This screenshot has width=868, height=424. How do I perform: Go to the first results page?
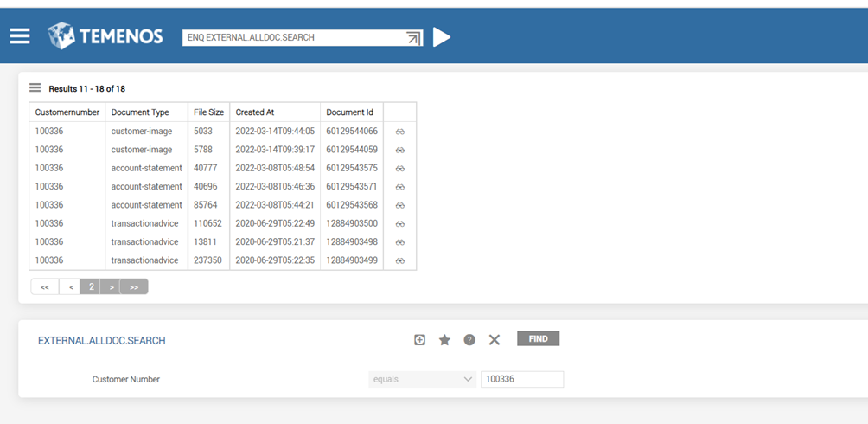pos(45,287)
